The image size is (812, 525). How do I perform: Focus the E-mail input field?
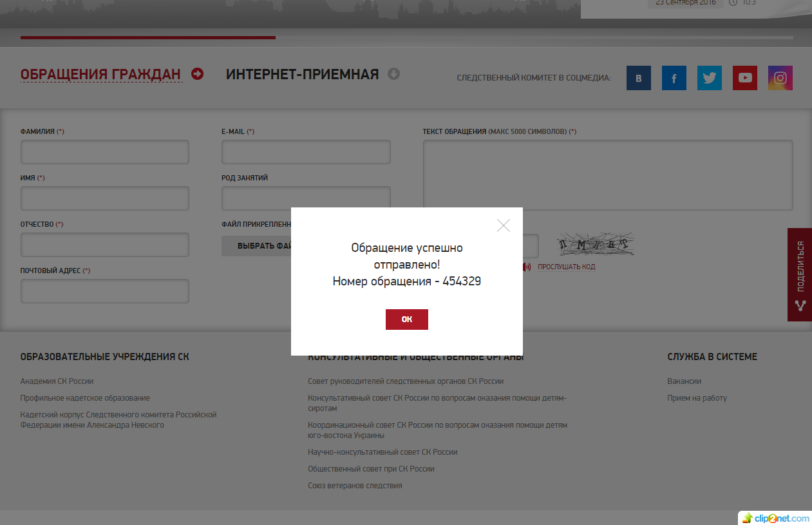tap(306, 153)
